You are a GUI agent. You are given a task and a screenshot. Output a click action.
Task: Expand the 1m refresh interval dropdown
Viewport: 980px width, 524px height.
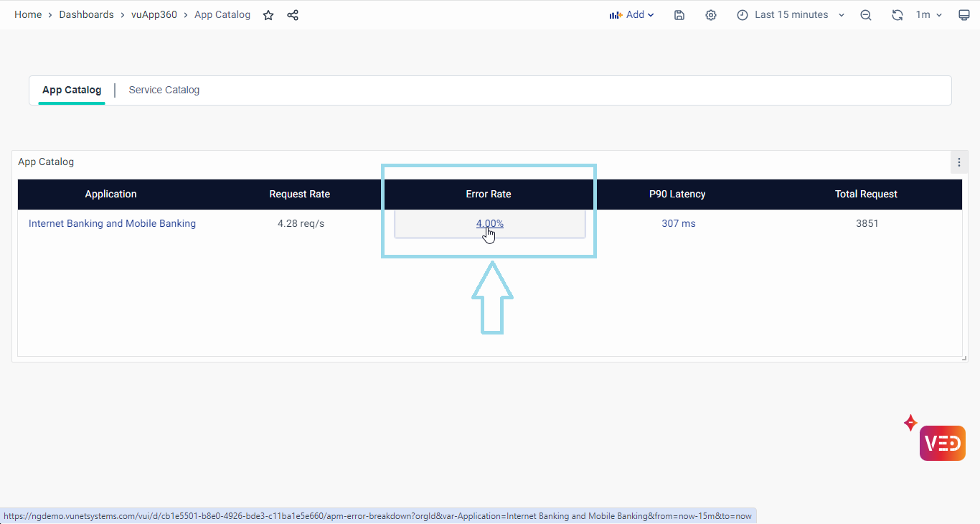(x=928, y=15)
